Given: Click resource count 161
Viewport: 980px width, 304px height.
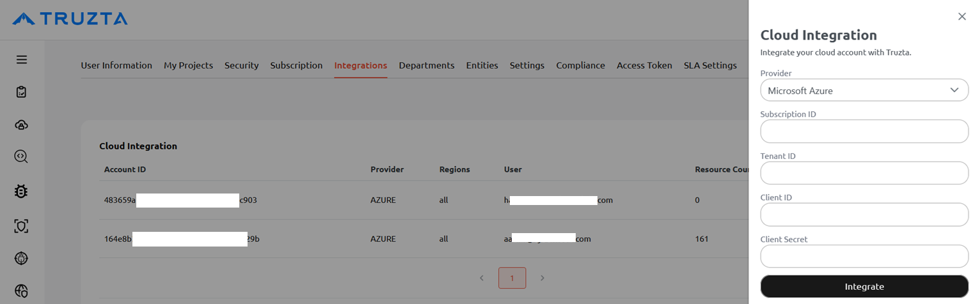Looking at the screenshot, I should coord(701,239).
